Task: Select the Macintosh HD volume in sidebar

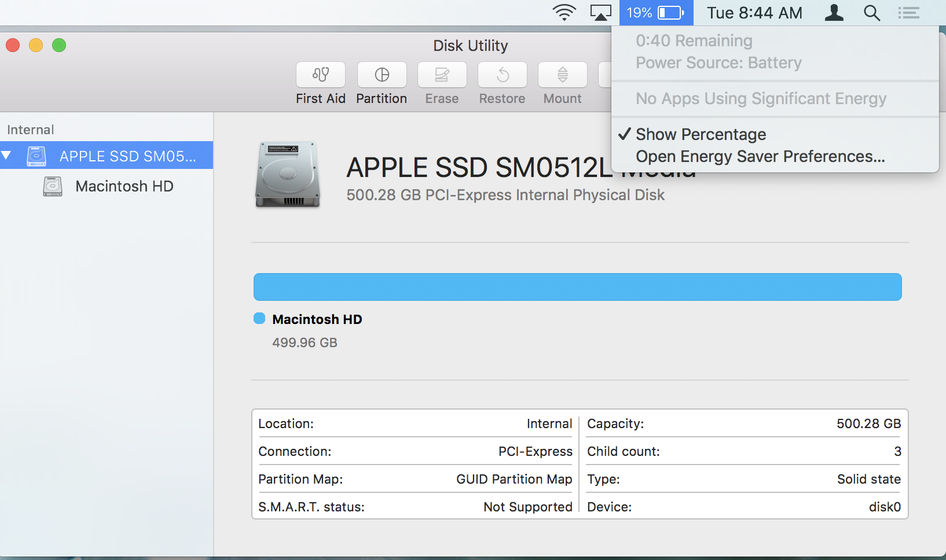Action: 107,186
